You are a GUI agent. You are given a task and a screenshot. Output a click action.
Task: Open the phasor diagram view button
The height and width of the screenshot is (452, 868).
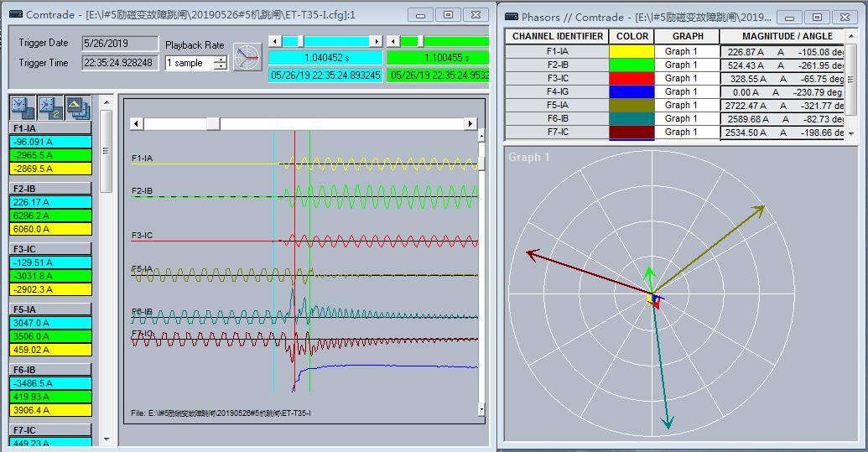247,56
